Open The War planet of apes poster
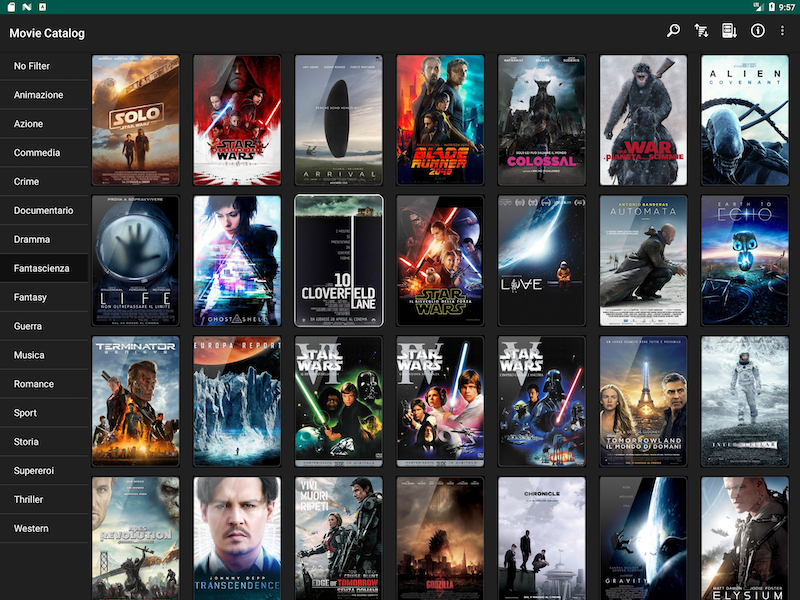800x600 pixels. coord(643,120)
